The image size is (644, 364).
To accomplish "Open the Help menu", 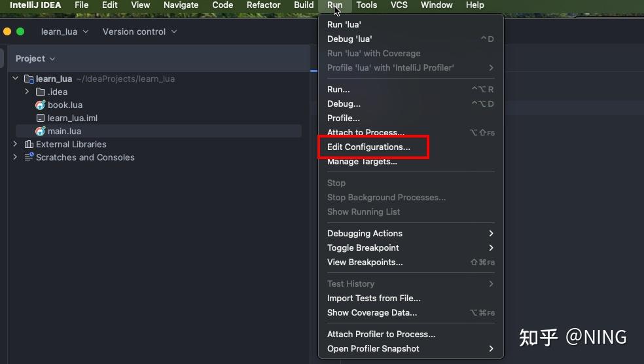I will [x=474, y=5].
